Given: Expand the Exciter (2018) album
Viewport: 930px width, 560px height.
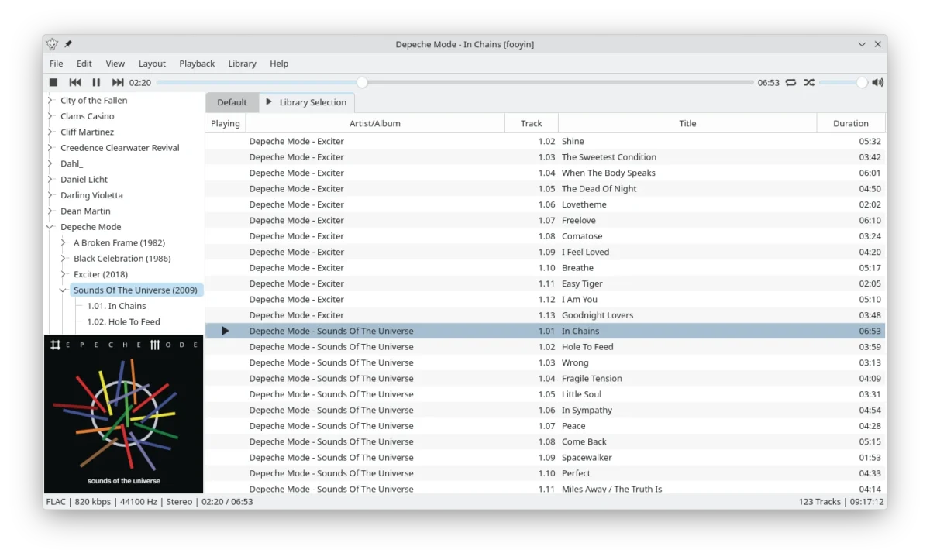Looking at the screenshot, I should [64, 274].
